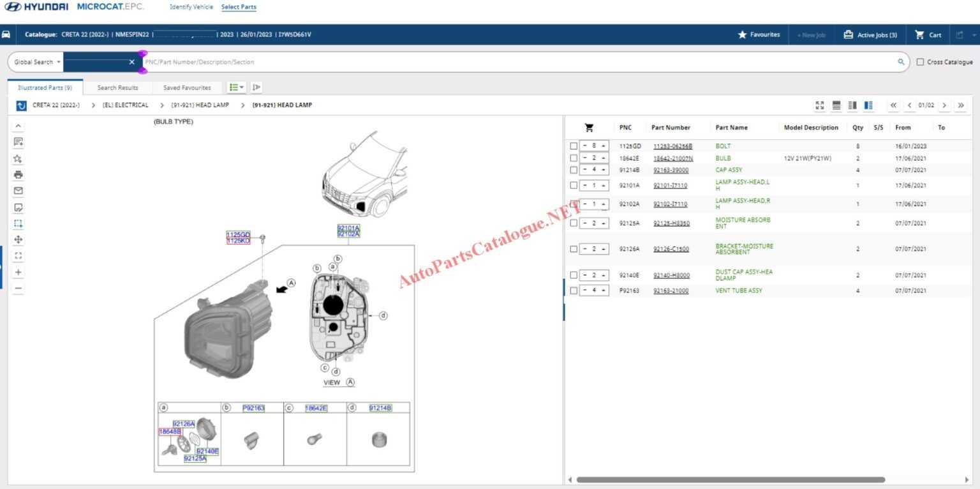Open the Favourites star tool in the sidebar

click(18, 158)
